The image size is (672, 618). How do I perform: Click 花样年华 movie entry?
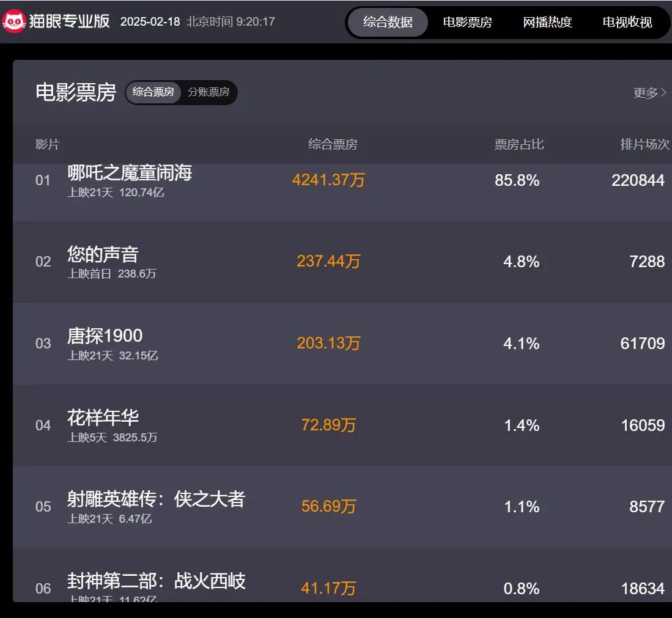click(103, 418)
